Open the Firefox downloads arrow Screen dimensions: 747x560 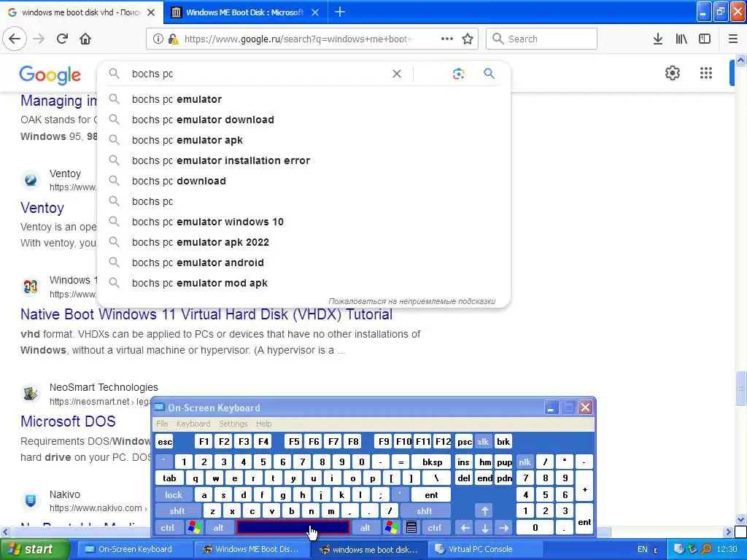pos(658,39)
